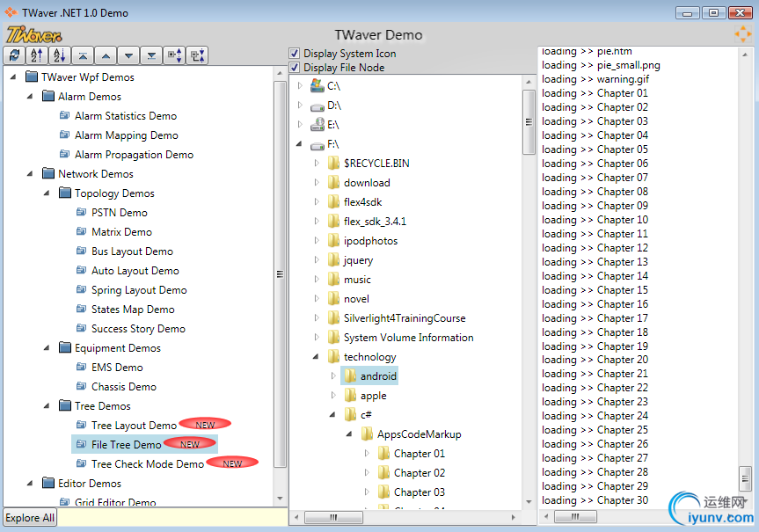Click the refresh tree toolbar icon
Screen dimensions: 759x532
click(x=15, y=55)
